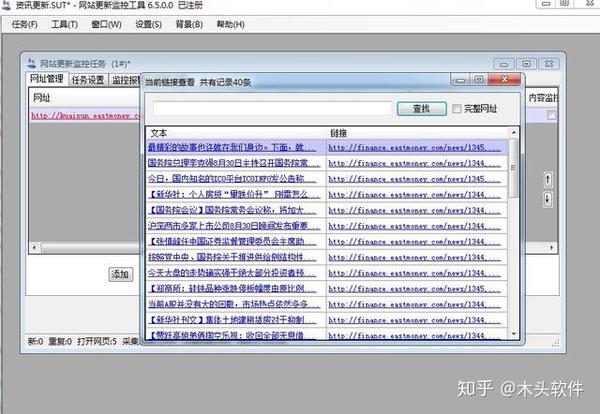
Task: Toggle the 内容监控 checkbox in the URL row
Action: click(x=551, y=115)
